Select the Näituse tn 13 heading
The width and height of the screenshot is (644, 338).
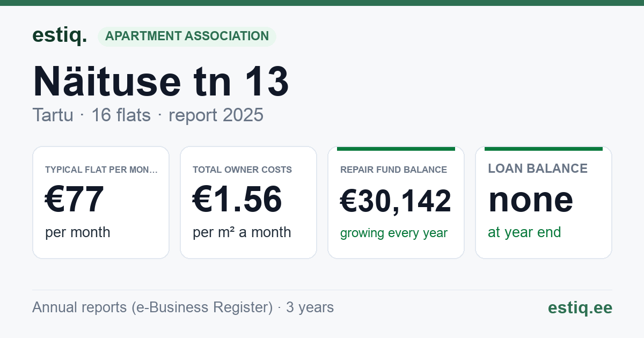pyautogui.click(x=161, y=82)
